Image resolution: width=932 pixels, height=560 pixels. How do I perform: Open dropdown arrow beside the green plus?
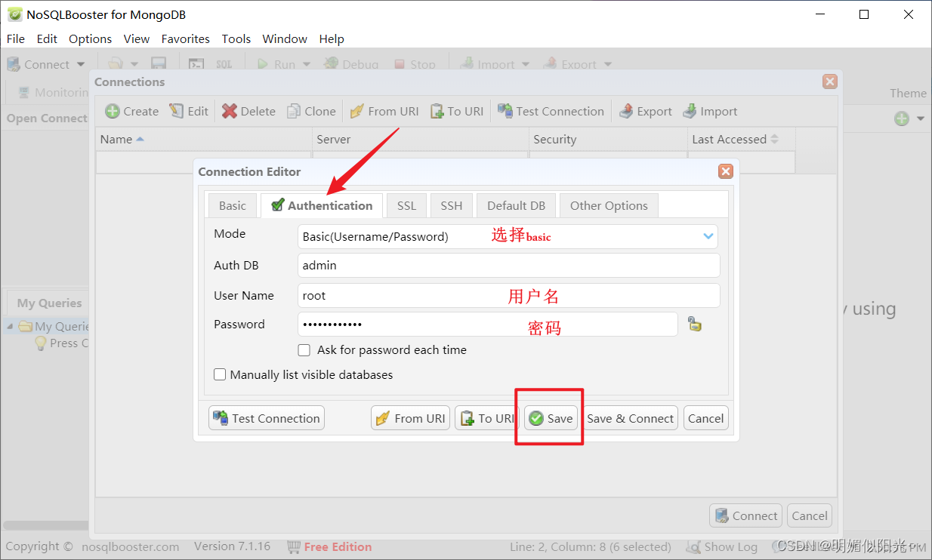(x=920, y=118)
